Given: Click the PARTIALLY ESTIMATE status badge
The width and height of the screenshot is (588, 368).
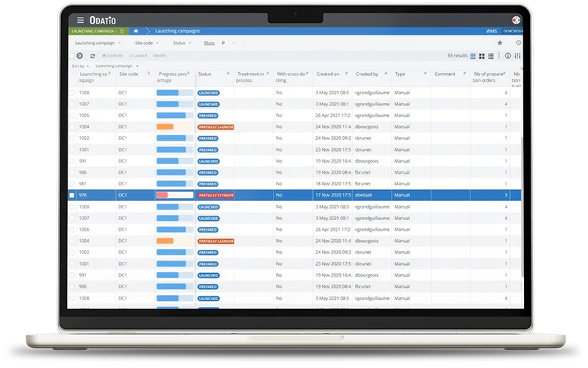Looking at the screenshot, I should click(x=215, y=195).
